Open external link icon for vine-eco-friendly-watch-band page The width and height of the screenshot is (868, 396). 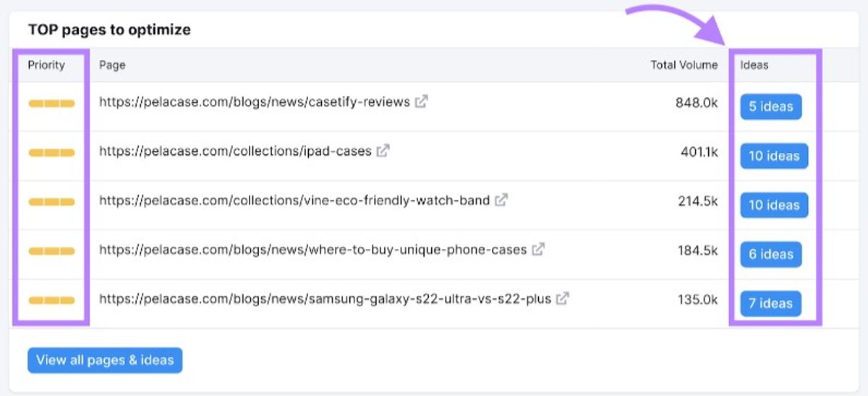[x=501, y=200]
